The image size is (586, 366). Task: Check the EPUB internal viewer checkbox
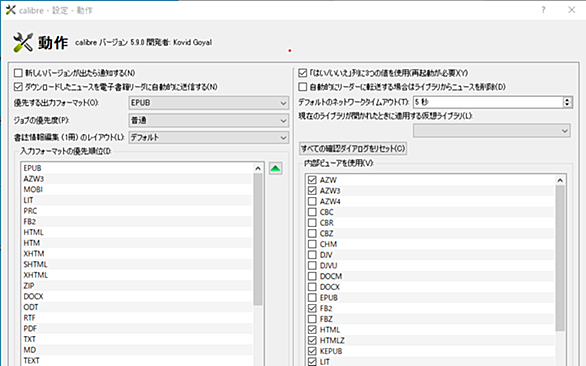coord(312,298)
